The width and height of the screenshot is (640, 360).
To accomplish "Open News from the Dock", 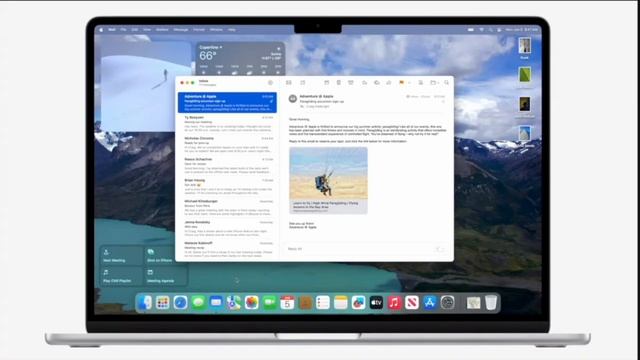I will point(412,302).
